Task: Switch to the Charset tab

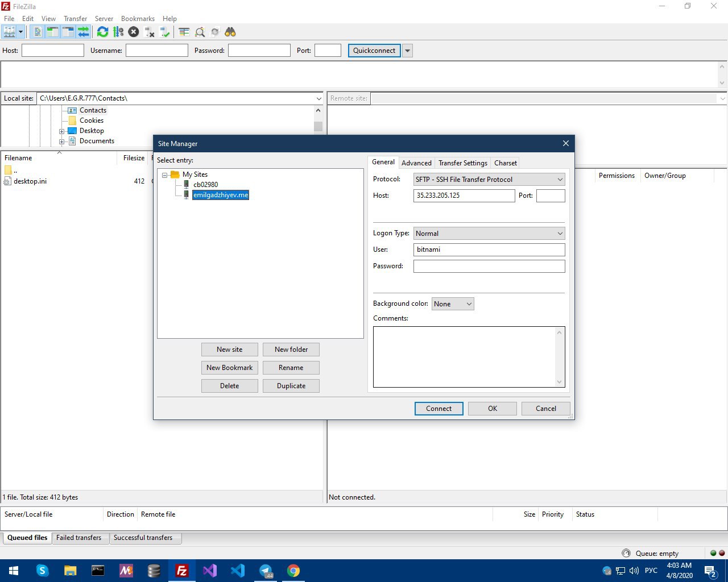Action: tap(506, 163)
